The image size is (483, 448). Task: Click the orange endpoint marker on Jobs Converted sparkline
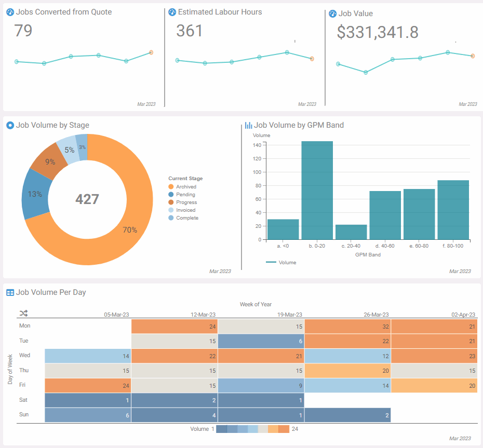(151, 52)
